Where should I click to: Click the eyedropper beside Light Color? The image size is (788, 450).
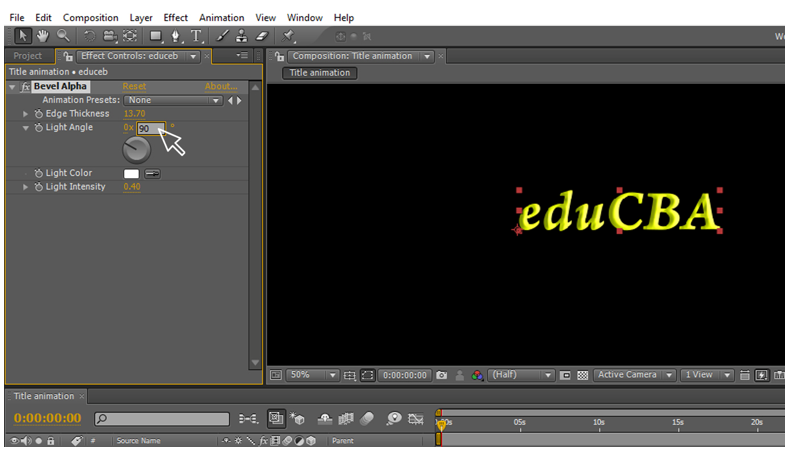point(152,173)
